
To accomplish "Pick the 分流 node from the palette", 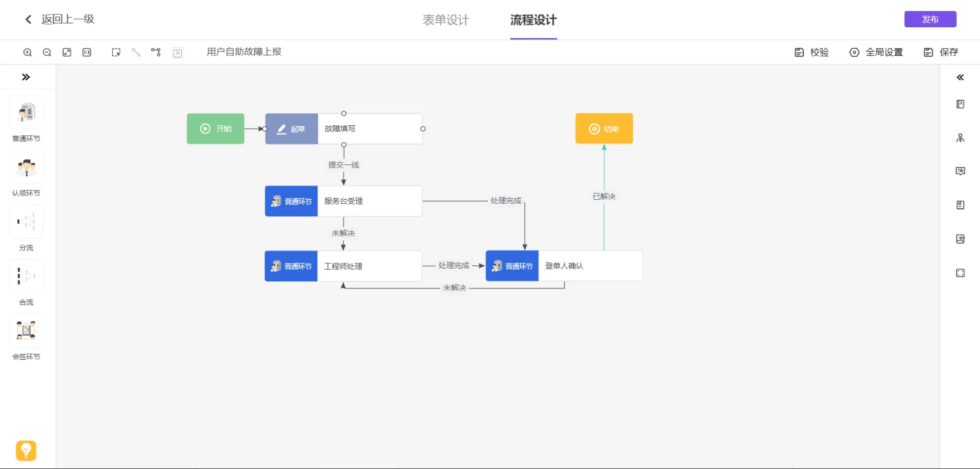I will coord(26,222).
